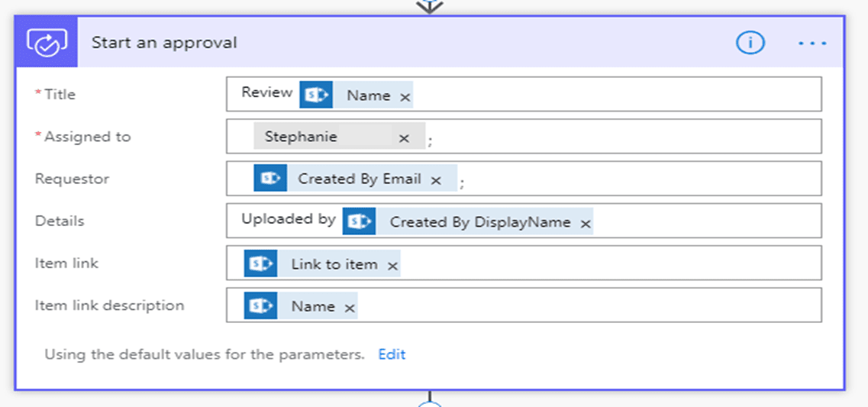868x407 pixels.
Task: Click inside the Item link description field
Action: click(x=524, y=305)
